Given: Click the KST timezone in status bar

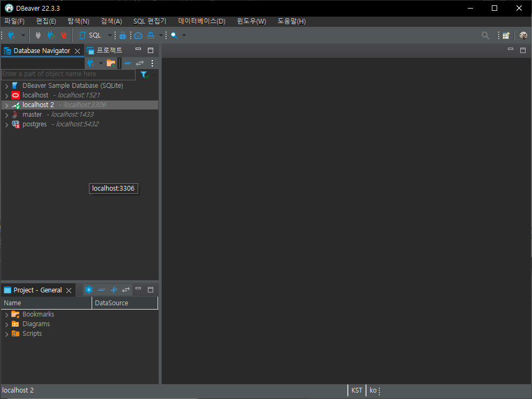Looking at the screenshot, I should pyautogui.click(x=357, y=390).
